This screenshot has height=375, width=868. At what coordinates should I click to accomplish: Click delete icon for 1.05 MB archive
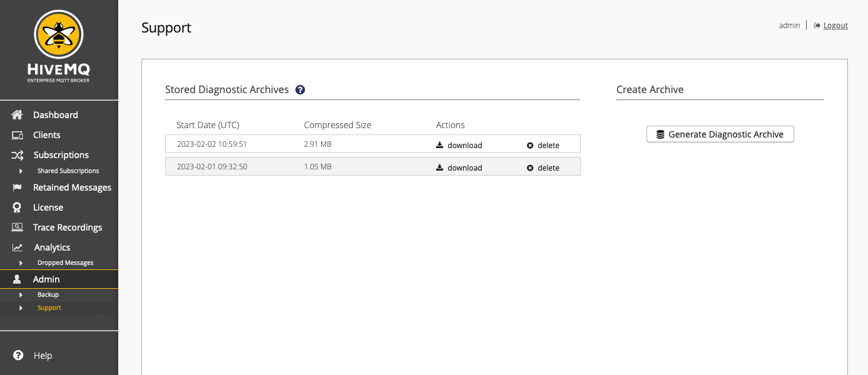coord(530,168)
